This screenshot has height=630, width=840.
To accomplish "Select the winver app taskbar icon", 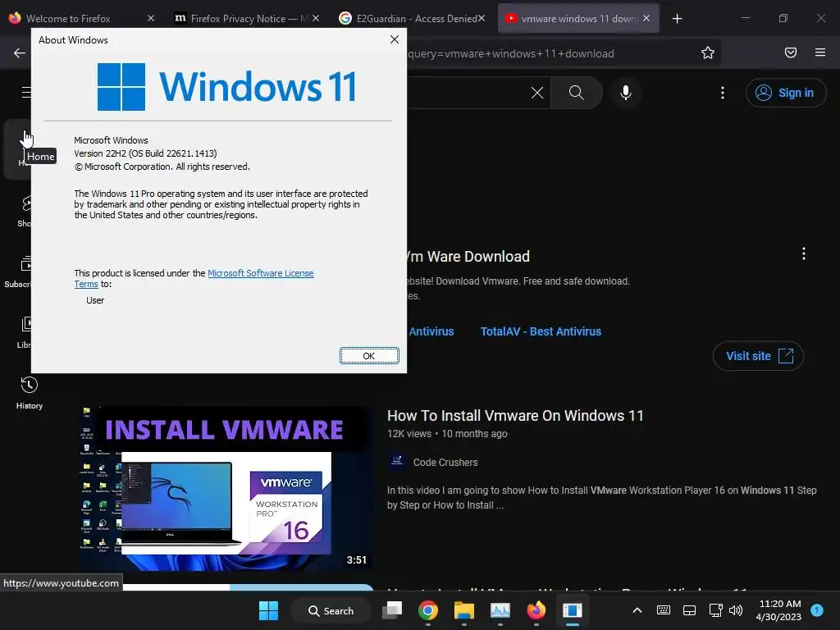I will [x=572, y=610].
